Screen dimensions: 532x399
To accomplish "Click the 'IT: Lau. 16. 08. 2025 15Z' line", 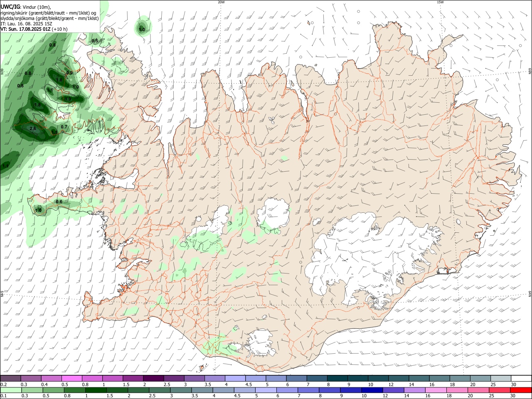I will click(x=25, y=24).
